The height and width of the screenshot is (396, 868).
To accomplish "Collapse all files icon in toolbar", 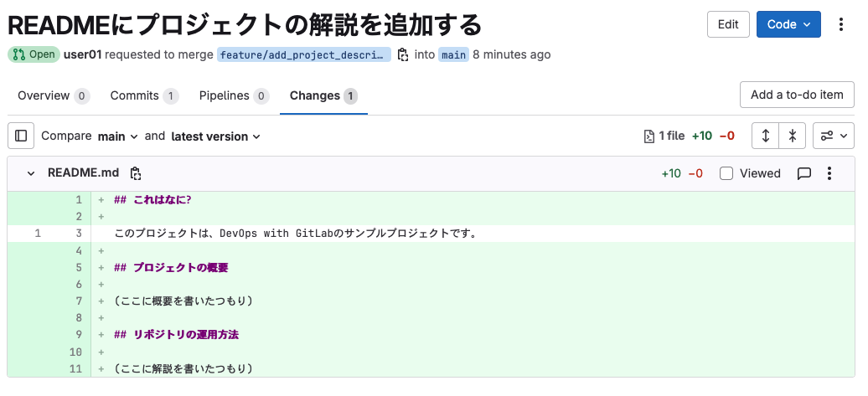I will [793, 136].
